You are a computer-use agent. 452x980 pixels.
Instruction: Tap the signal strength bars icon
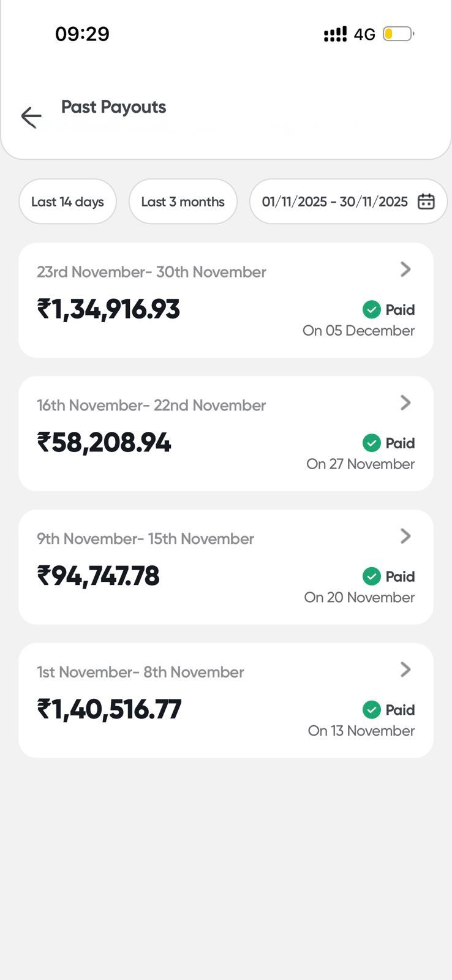pyautogui.click(x=335, y=34)
